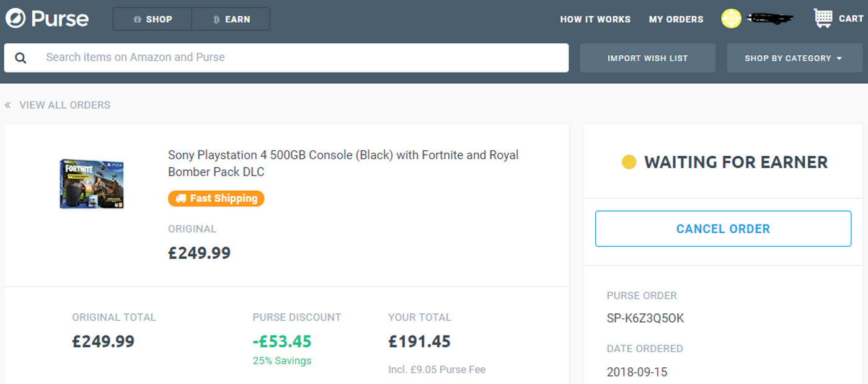Go to My Orders

coord(676,19)
